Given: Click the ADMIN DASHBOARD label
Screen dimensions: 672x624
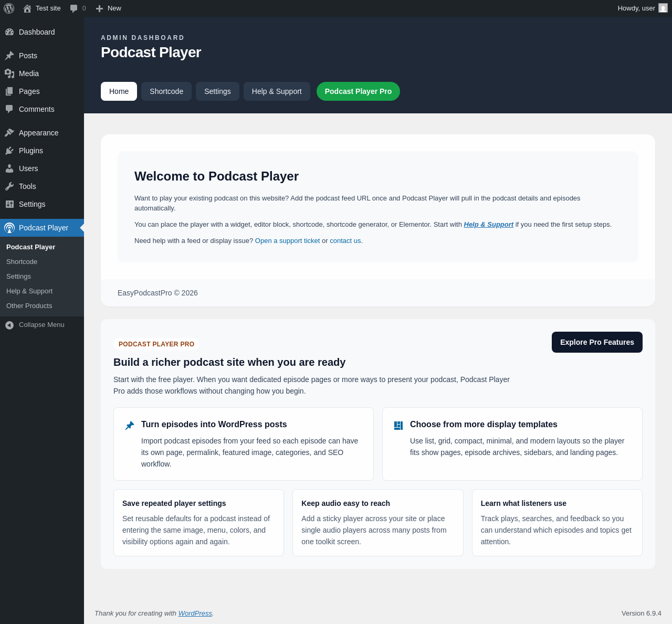Looking at the screenshot, I should click(x=143, y=38).
